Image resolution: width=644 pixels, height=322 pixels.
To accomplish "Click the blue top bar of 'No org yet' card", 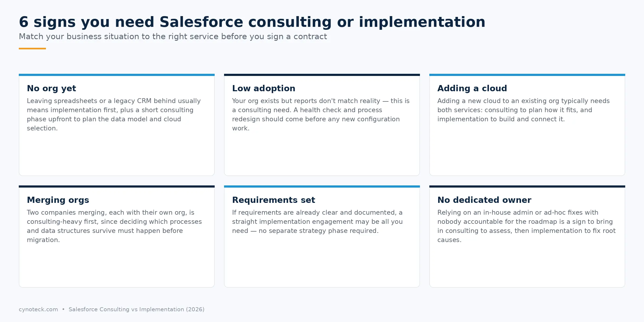I will point(117,75).
